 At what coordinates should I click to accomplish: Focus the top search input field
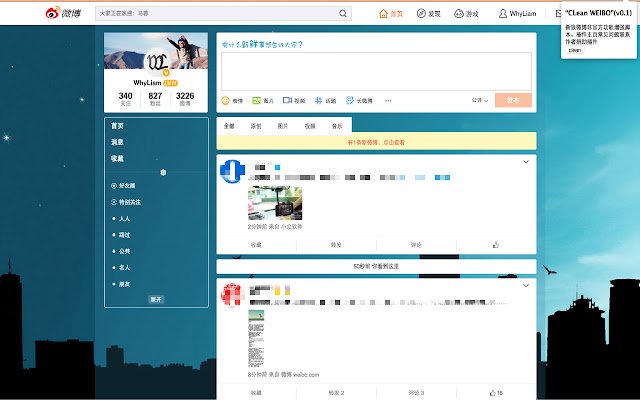pyautogui.click(x=223, y=13)
